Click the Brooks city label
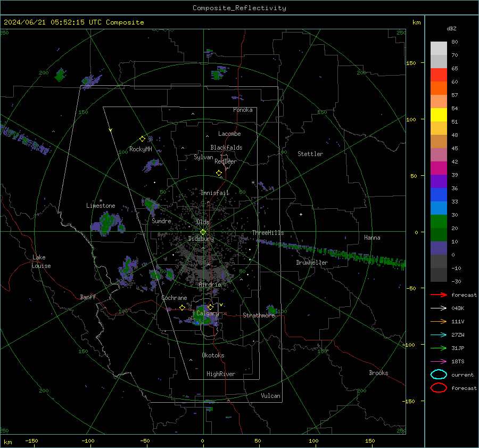 click(x=378, y=373)
